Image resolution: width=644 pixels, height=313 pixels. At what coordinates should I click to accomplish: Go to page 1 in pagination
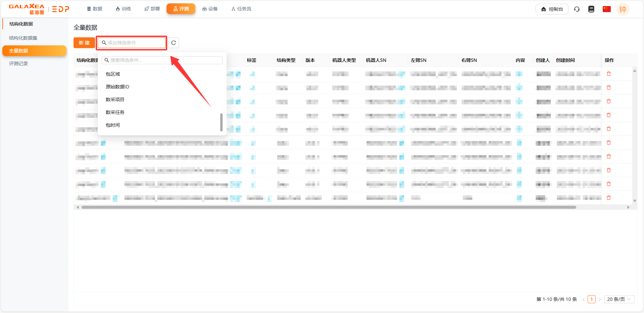591,299
